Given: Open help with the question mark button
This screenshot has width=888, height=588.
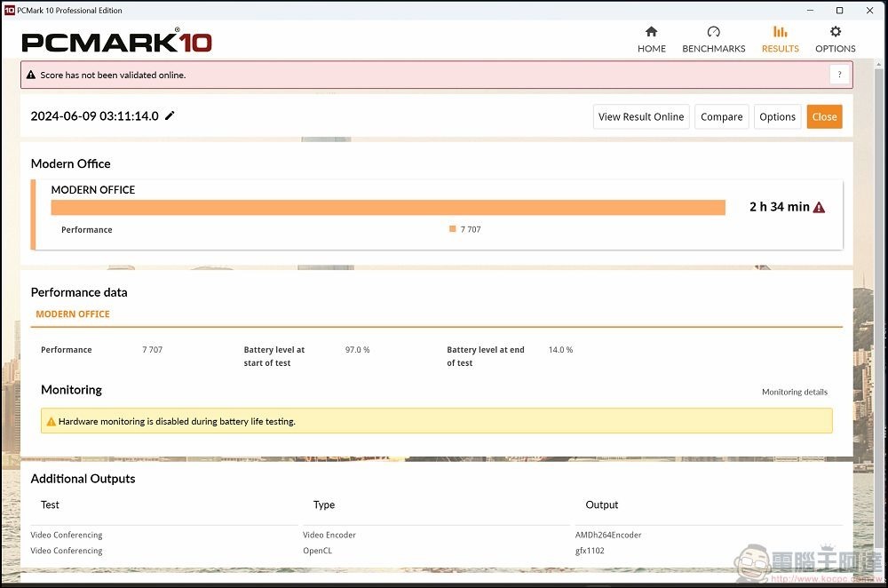Looking at the screenshot, I should (839, 75).
